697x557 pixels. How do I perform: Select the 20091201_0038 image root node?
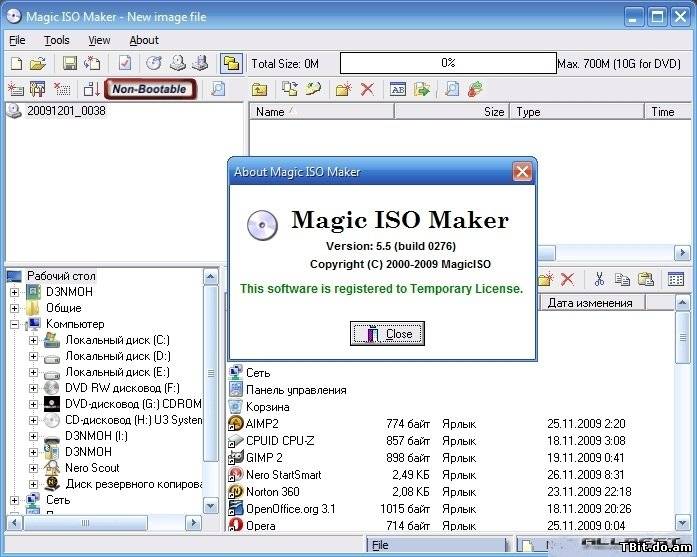[66, 110]
